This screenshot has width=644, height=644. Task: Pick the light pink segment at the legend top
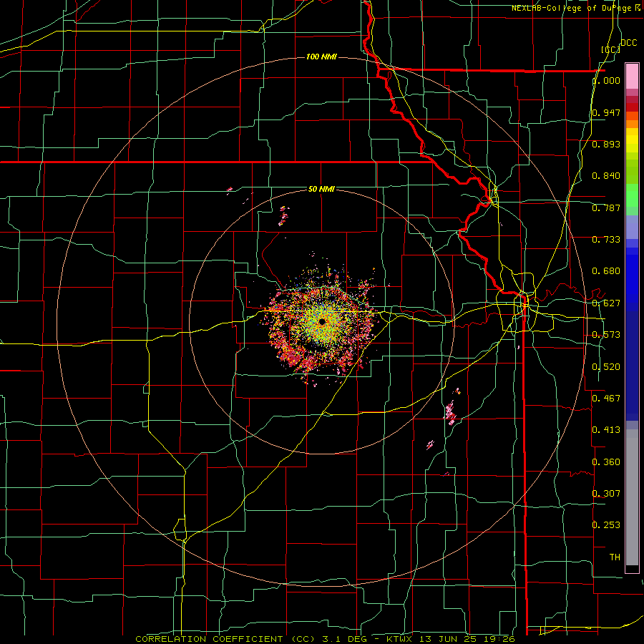632,76
